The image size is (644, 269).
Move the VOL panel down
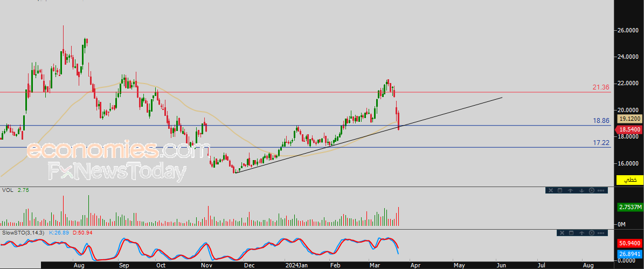point(581,190)
